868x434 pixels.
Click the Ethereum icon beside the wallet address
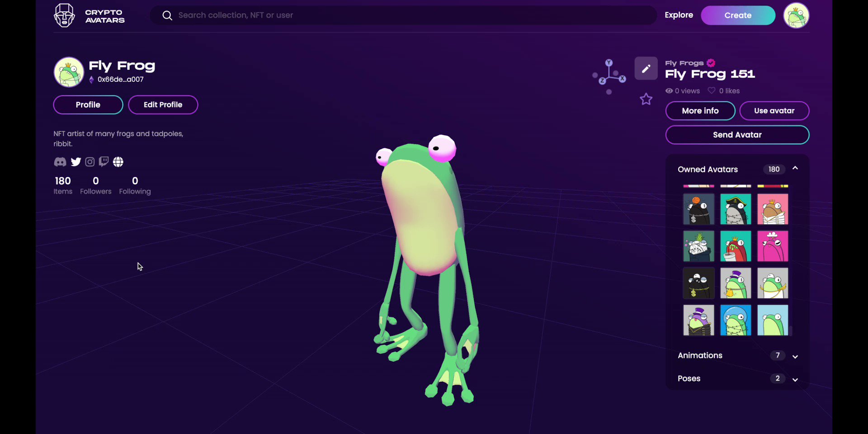92,80
